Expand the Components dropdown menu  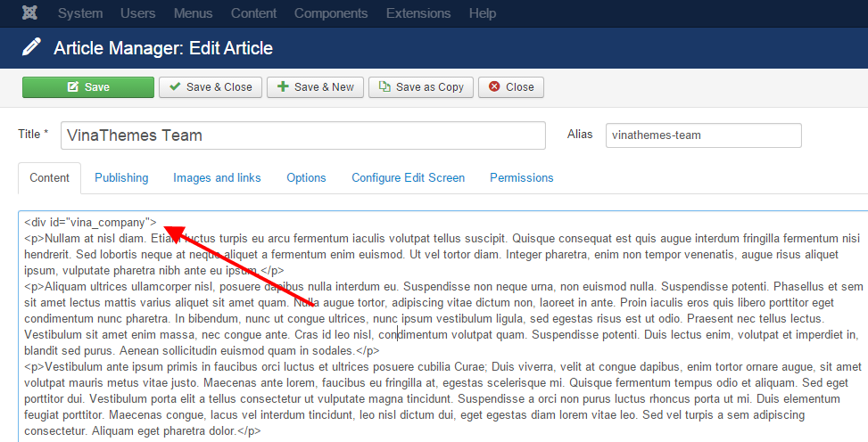click(x=331, y=13)
